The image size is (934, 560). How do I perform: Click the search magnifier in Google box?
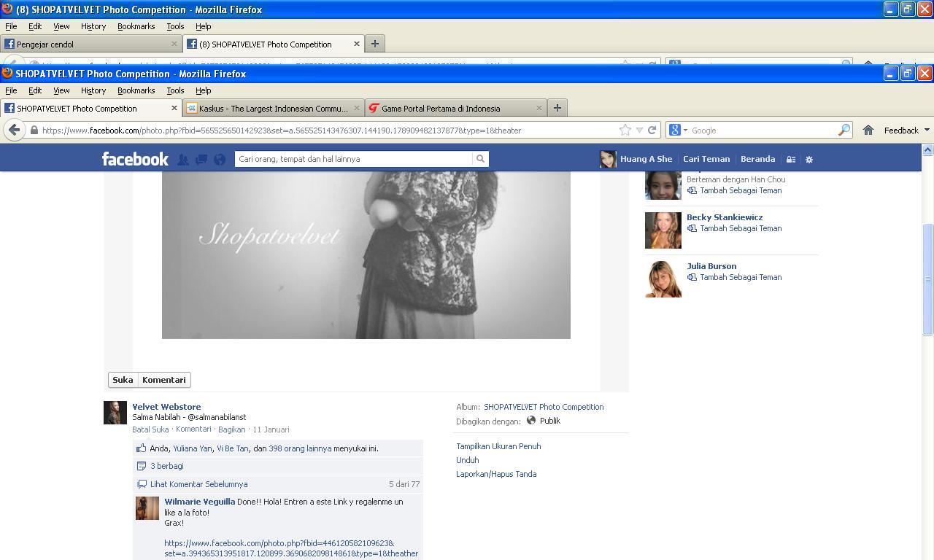pos(844,130)
